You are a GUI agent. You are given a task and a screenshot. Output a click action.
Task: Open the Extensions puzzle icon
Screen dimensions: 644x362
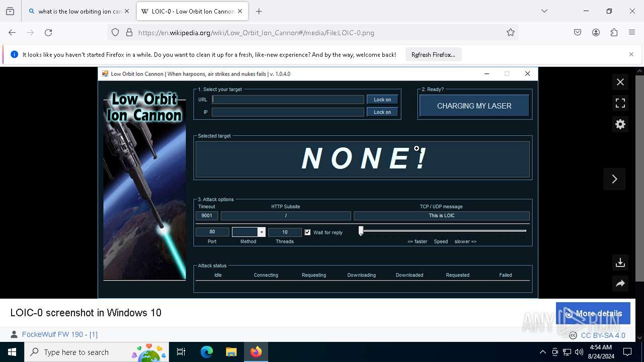[614, 33]
